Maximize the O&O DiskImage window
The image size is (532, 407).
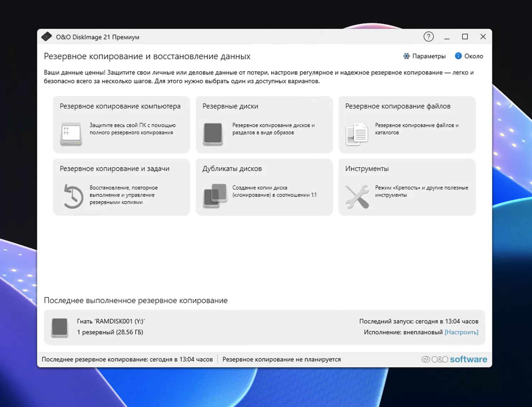(x=465, y=37)
